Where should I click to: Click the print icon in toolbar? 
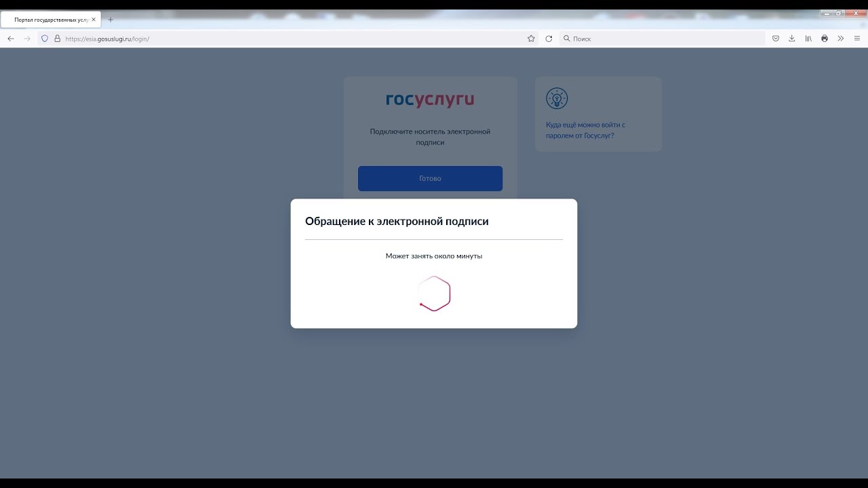click(x=825, y=39)
